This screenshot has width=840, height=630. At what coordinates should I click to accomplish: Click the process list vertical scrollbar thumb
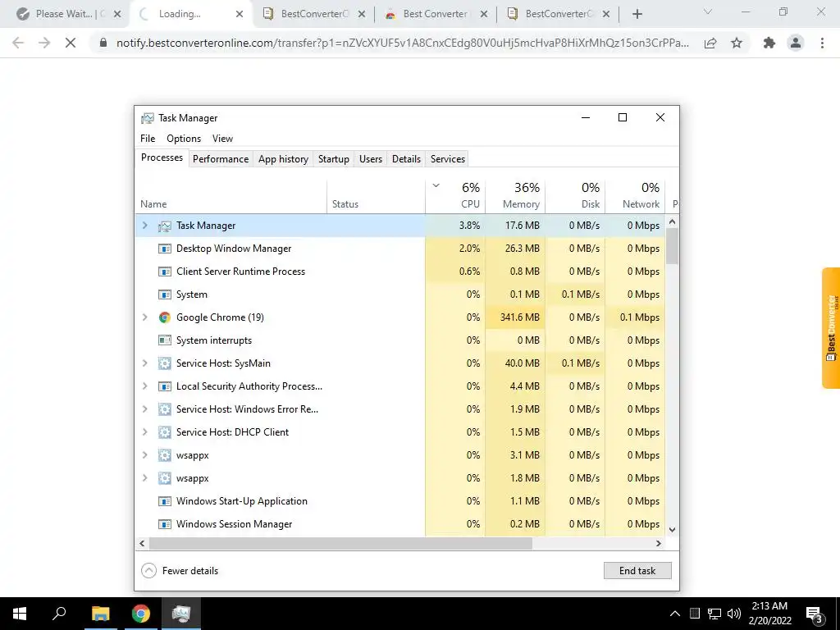click(673, 246)
